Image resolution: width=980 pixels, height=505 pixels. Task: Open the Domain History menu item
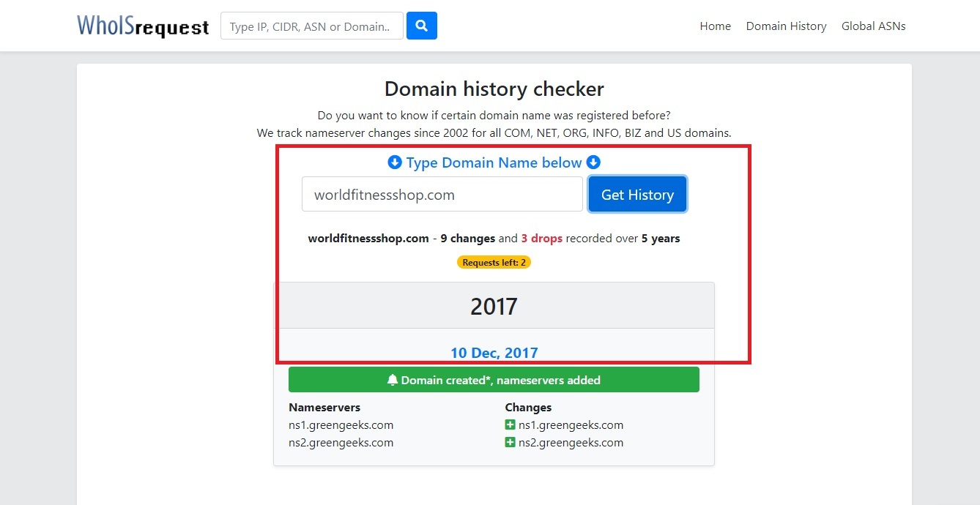click(786, 26)
